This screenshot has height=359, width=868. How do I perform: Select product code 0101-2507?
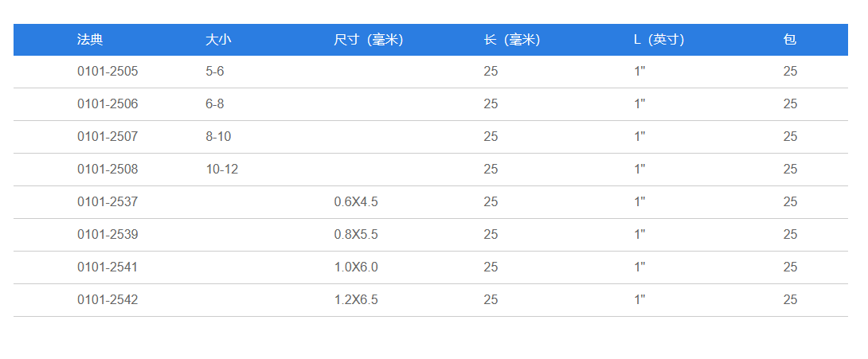click(108, 137)
